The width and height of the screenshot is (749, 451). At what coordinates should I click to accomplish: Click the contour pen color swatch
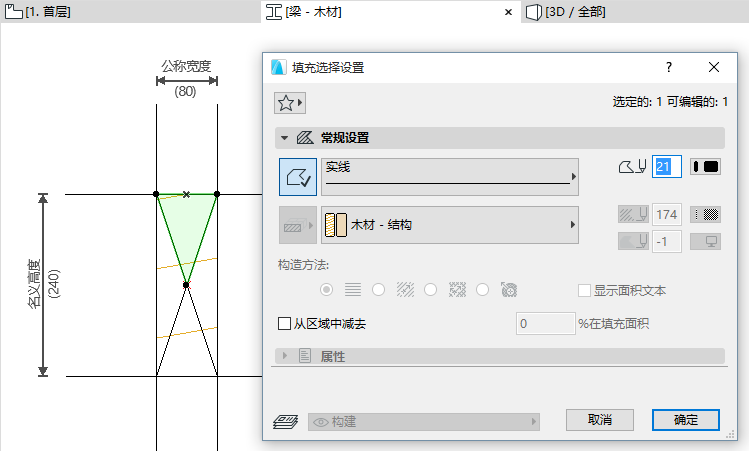coord(706,167)
